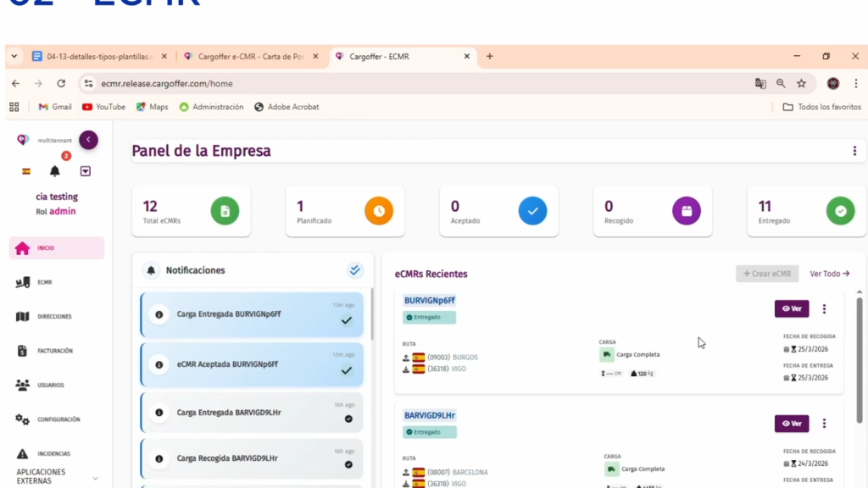The height and width of the screenshot is (488, 868).
Task: Mark all notifications as read
Action: (355, 270)
